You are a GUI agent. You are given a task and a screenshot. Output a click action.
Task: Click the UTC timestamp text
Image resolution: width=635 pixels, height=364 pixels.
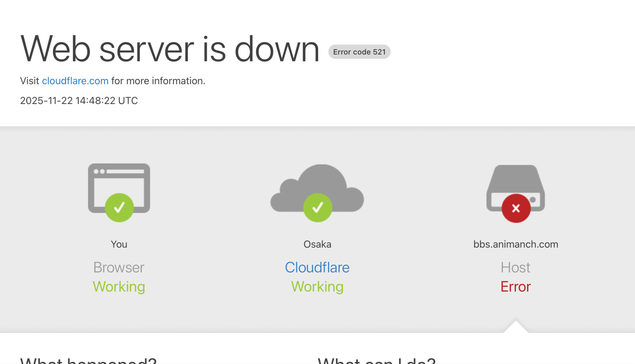(x=79, y=101)
